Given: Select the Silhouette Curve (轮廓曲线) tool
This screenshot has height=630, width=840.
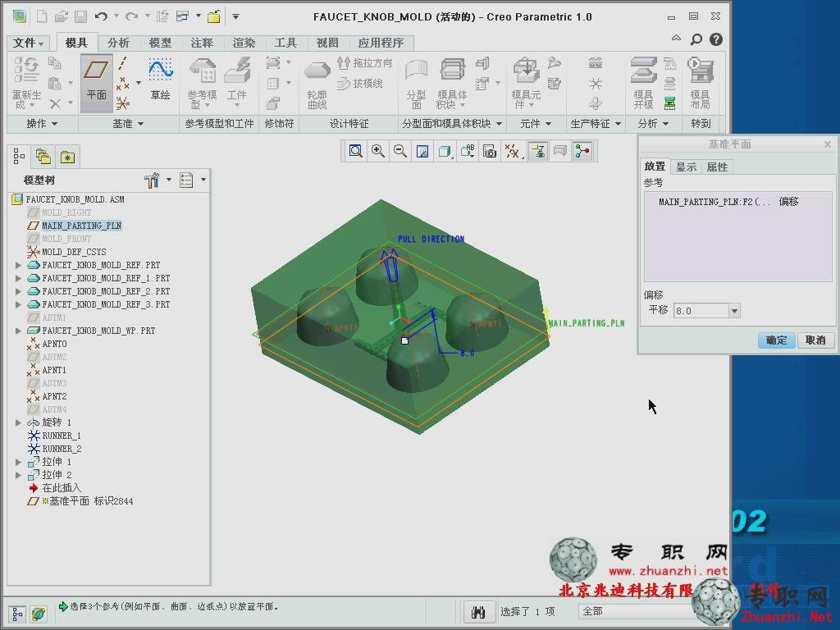Looking at the screenshot, I should 317,84.
